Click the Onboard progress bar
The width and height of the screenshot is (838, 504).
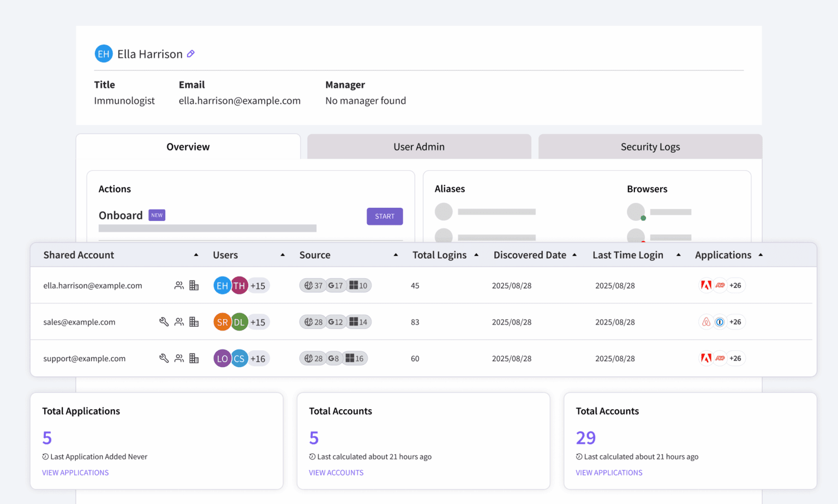point(207,228)
